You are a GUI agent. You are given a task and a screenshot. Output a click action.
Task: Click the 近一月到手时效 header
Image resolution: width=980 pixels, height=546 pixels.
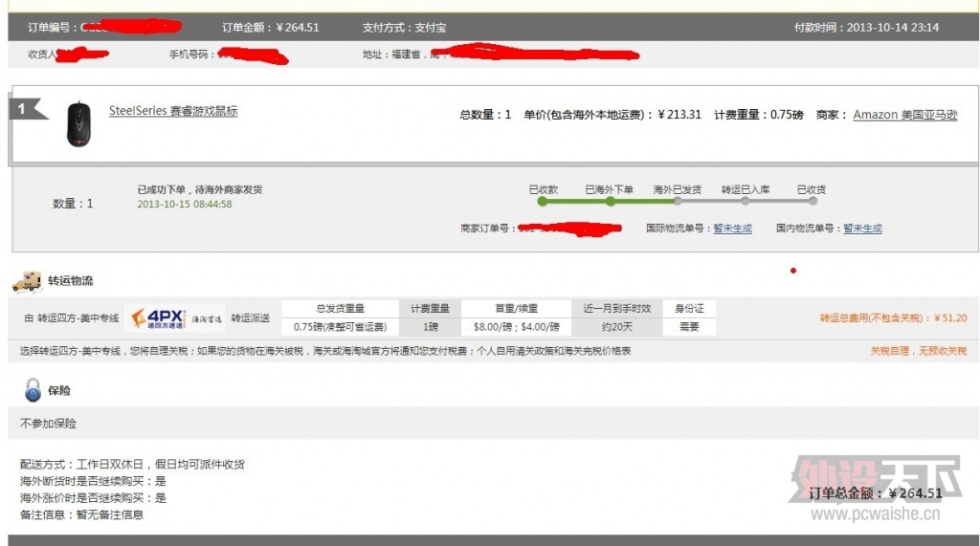click(617, 309)
